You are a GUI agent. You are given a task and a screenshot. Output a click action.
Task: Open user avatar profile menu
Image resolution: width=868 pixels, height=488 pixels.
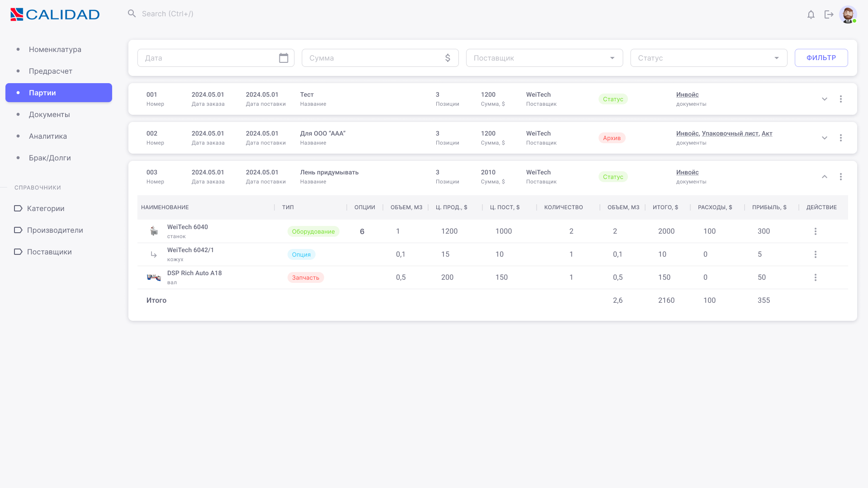[848, 14]
